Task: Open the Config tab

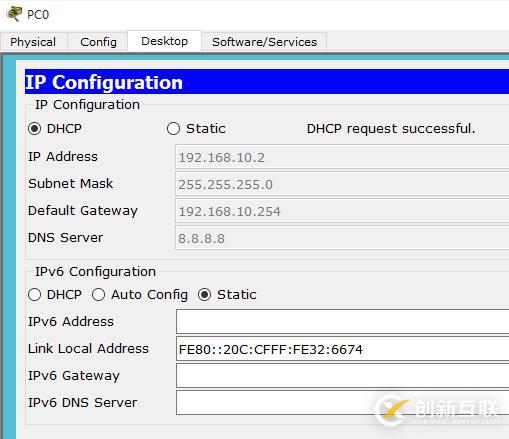Action: (98, 42)
